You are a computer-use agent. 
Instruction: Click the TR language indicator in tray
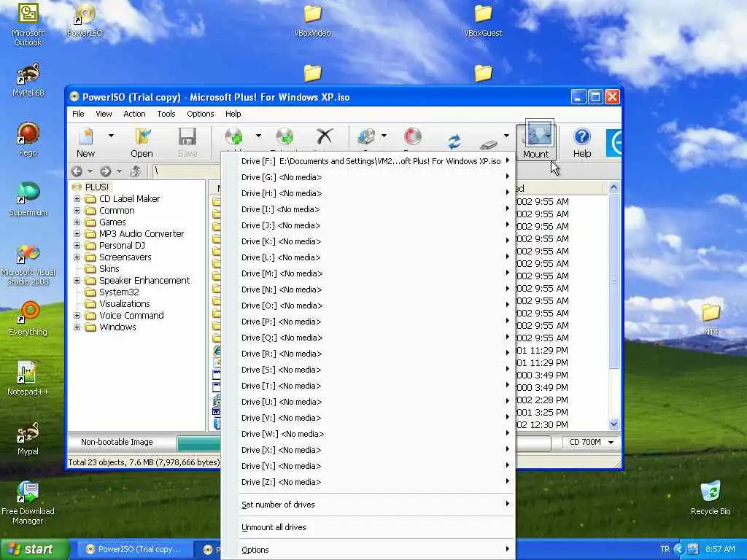coord(665,550)
